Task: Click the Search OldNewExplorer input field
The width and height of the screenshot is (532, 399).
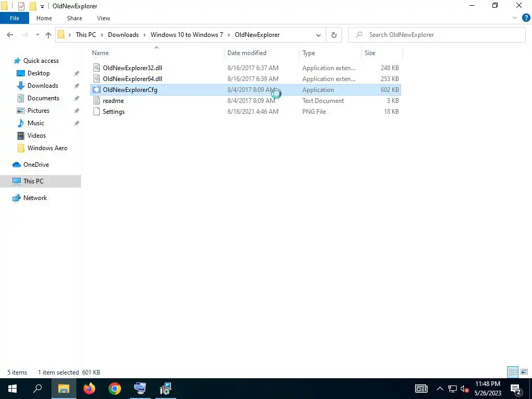Action: (x=436, y=35)
